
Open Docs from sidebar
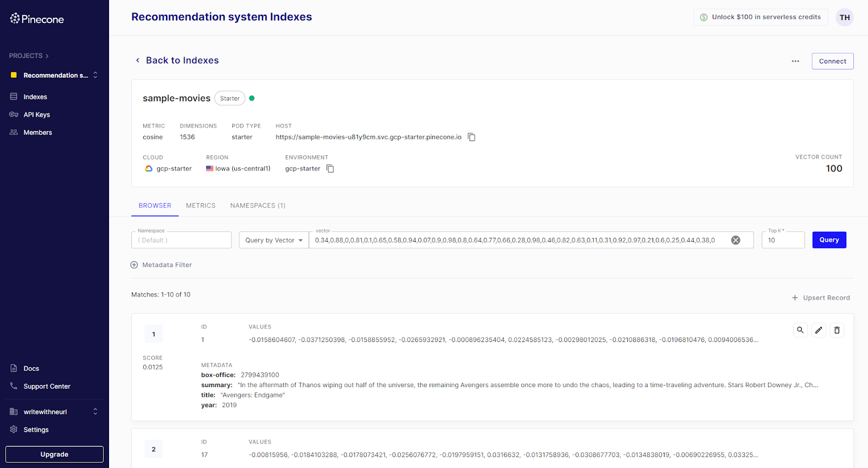tap(31, 369)
